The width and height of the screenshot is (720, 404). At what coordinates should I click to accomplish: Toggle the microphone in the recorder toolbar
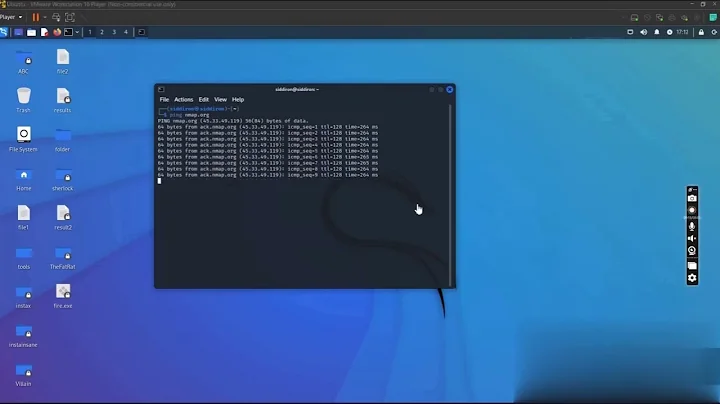click(x=692, y=226)
